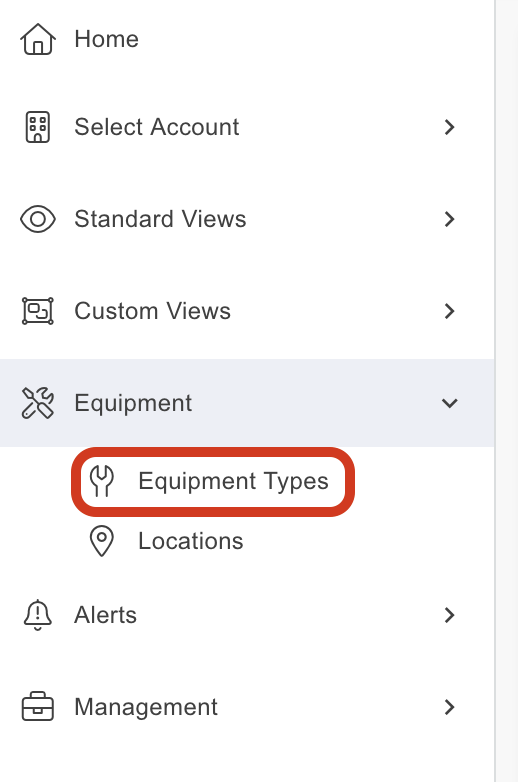Screen dimensions: 518x782
Task: Click the Custom Views frame icon
Action: [x=38, y=311]
